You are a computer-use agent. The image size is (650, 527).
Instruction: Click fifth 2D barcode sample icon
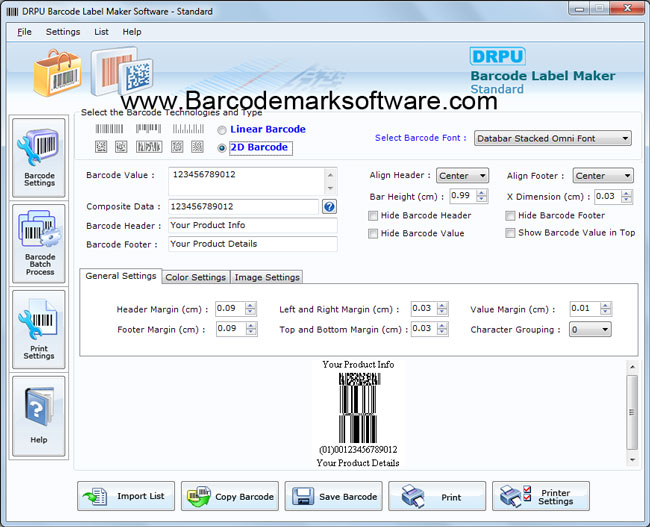click(x=197, y=146)
